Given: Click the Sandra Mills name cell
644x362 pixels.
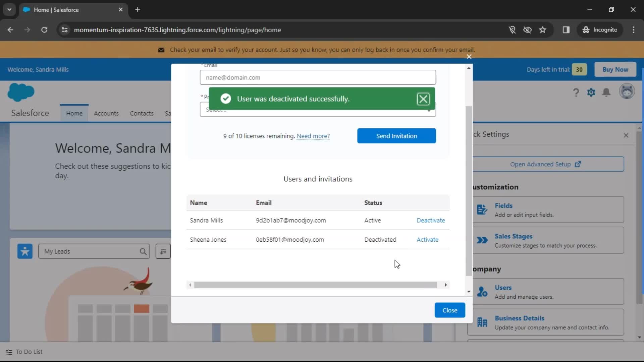Looking at the screenshot, I should 206,220.
